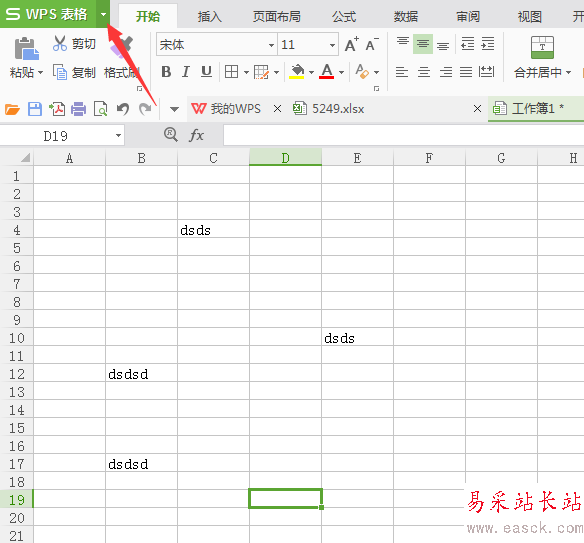This screenshot has width=584, height=543.
Task: Center text horizontally
Action: [x=423, y=72]
